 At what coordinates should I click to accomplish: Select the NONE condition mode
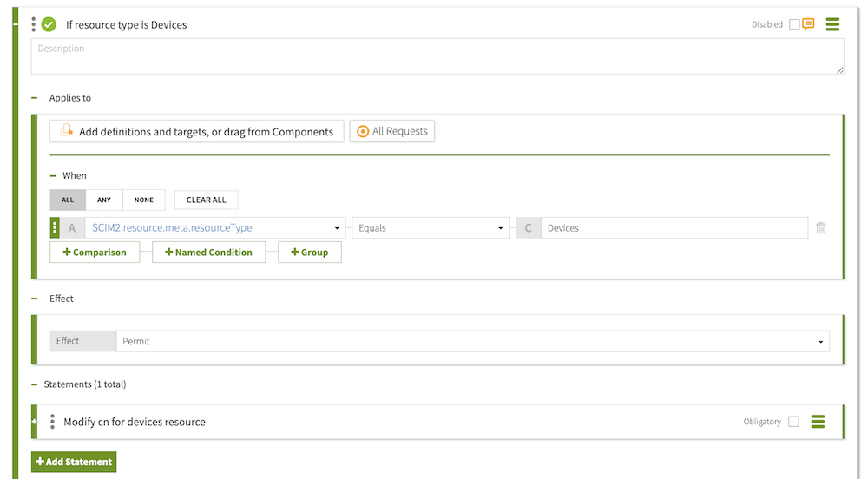(144, 200)
